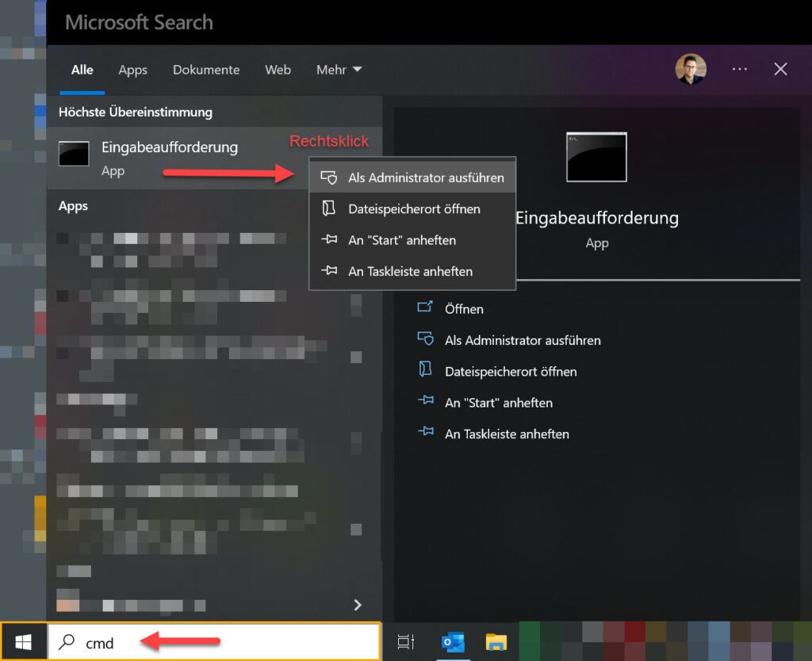Open Task View on the taskbar

pyautogui.click(x=405, y=642)
